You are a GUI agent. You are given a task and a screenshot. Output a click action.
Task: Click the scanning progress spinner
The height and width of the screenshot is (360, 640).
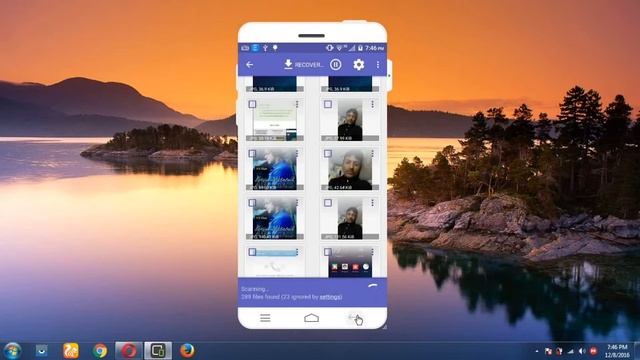[x=373, y=287]
